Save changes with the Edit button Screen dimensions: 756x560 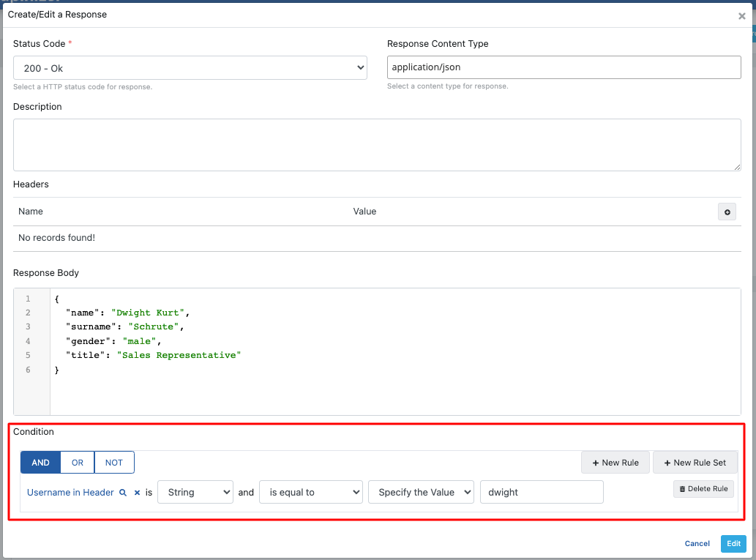pos(733,543)
